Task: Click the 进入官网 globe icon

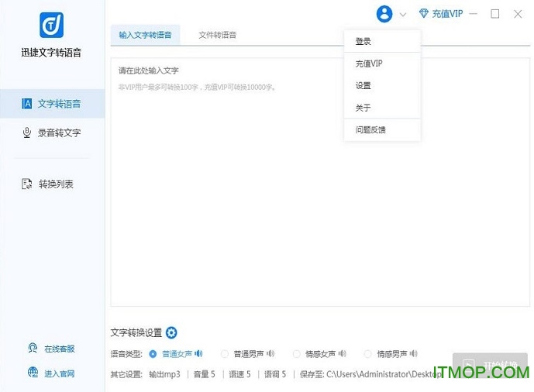Action: [33, 373]
